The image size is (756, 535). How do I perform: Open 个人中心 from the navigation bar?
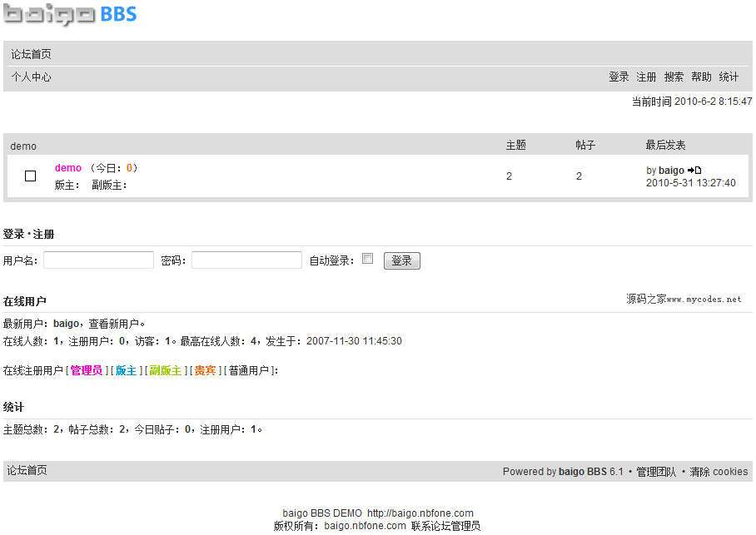31,77
